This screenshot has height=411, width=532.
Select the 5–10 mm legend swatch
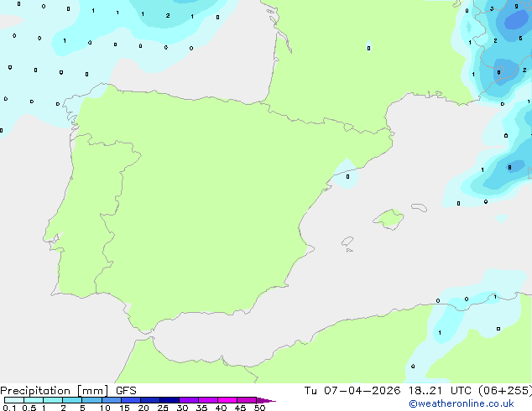tap(92, 400)
